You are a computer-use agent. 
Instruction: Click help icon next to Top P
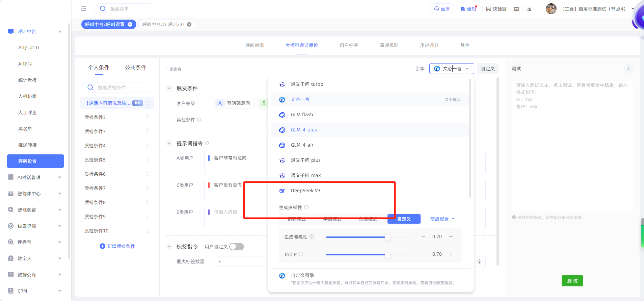click(x=301, y=254)
